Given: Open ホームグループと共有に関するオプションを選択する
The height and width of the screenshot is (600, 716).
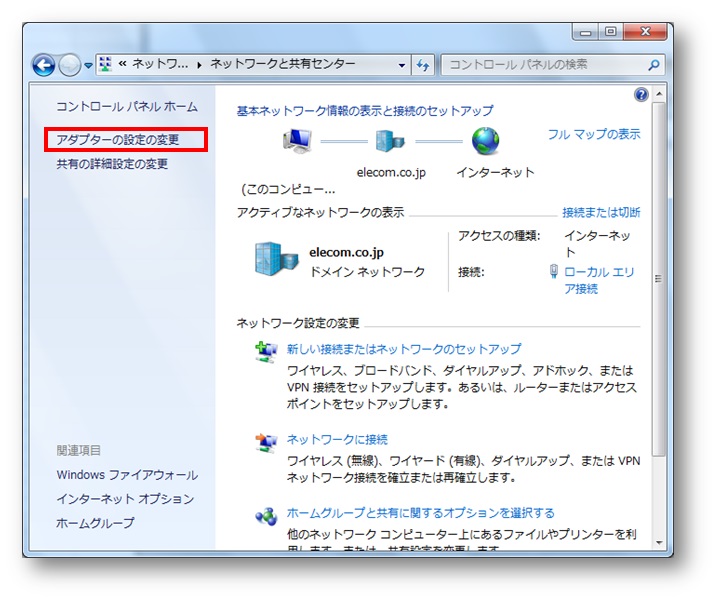Looking at the screenshot, I should pyautogui.click(x=421, y=513).
